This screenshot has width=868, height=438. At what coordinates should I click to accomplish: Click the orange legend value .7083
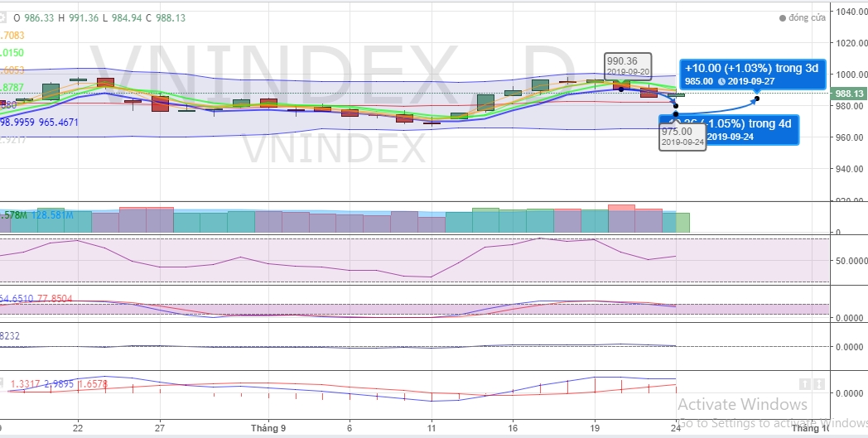[x=12, y=36]
